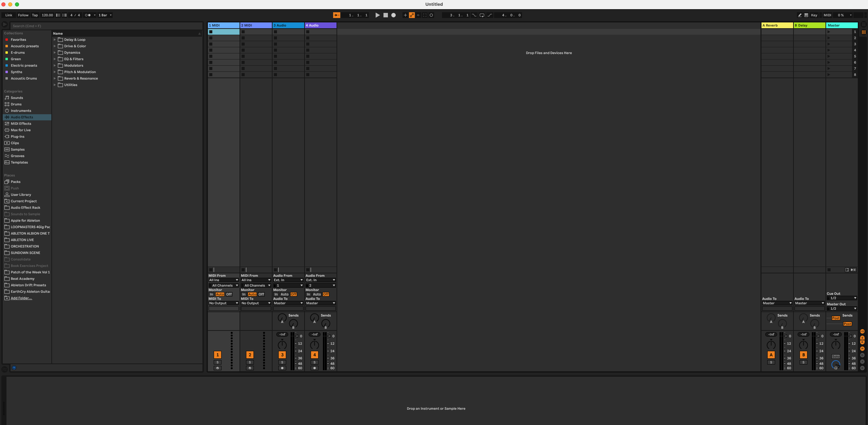The width and height of the screenshot is (868, 425).
Task: Select the 1 MIDI track header
Action: click(x=224, y=26)
